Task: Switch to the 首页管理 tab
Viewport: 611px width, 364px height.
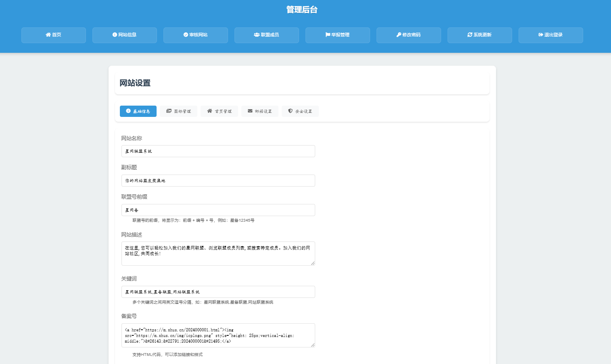Action: (219, 111)
